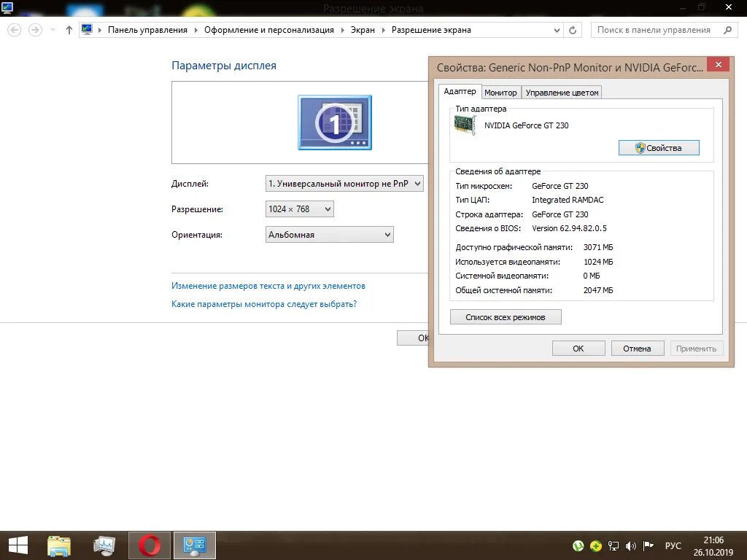Open the recent locations dropdown arrow
This screenshot has width=747, height=560.
pos(53,30)
